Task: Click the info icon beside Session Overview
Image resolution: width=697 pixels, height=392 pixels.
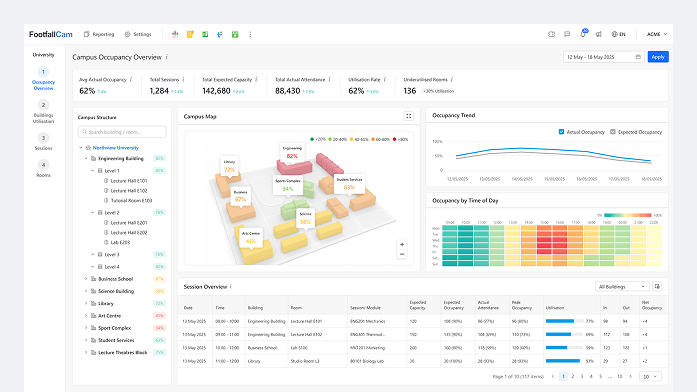Action: point(231,287)
